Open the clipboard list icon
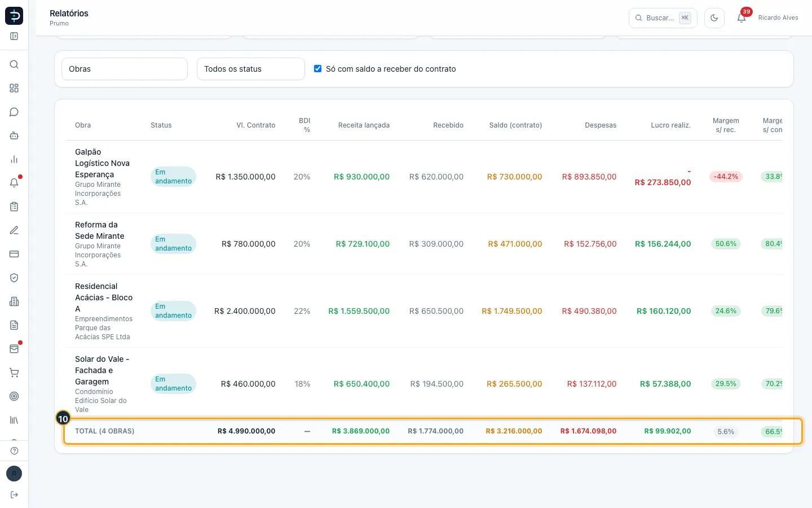The height and width of the screenshot is (508, 812). pyautogui.click(x=14, y=207)
